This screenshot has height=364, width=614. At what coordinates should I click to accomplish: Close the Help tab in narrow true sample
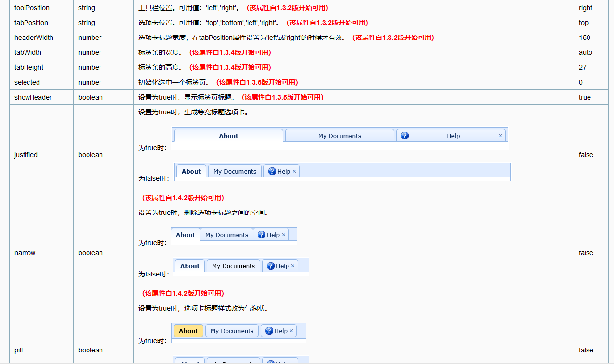point(284,235)
